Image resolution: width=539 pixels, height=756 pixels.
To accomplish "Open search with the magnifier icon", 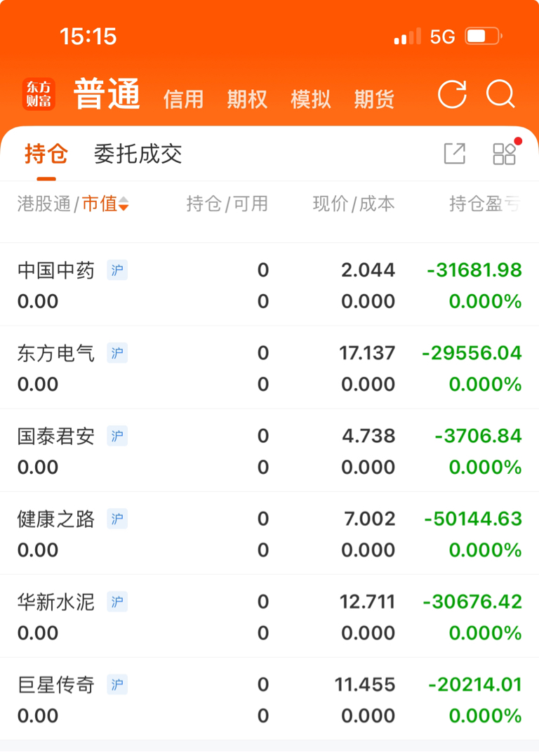I will click(x=500, y=93).
